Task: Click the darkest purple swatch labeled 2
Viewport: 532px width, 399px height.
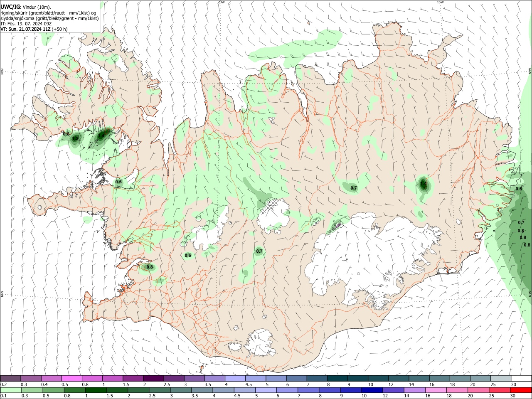Action: point(153,378)
